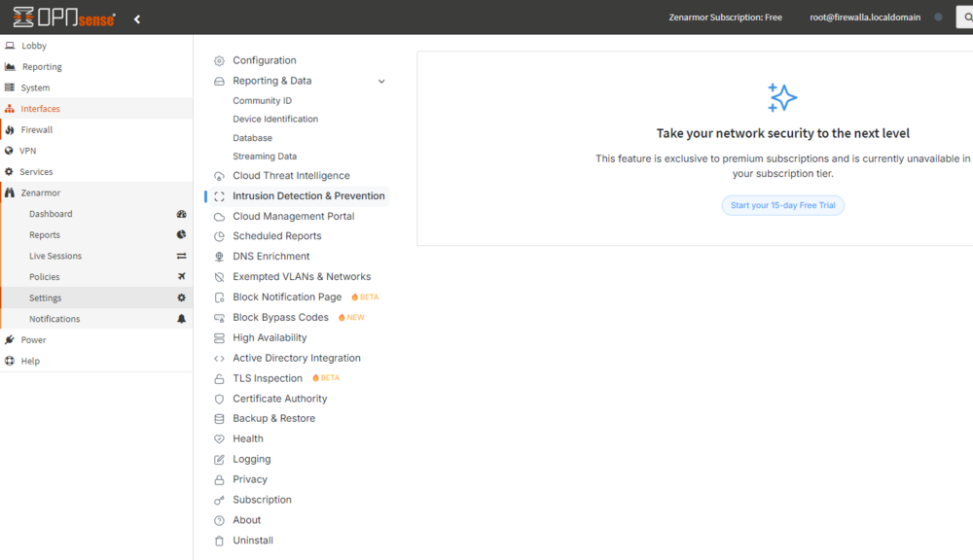Click the High Availability server icon
This screenshot has height=560, width=973.
pos(219,338)
